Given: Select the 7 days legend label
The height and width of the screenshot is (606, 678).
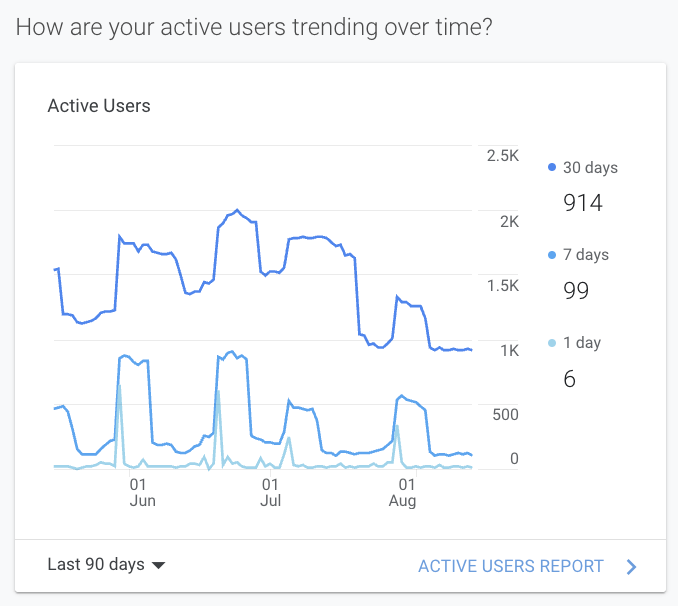Looking at the screenshot, I should (586, 255).
